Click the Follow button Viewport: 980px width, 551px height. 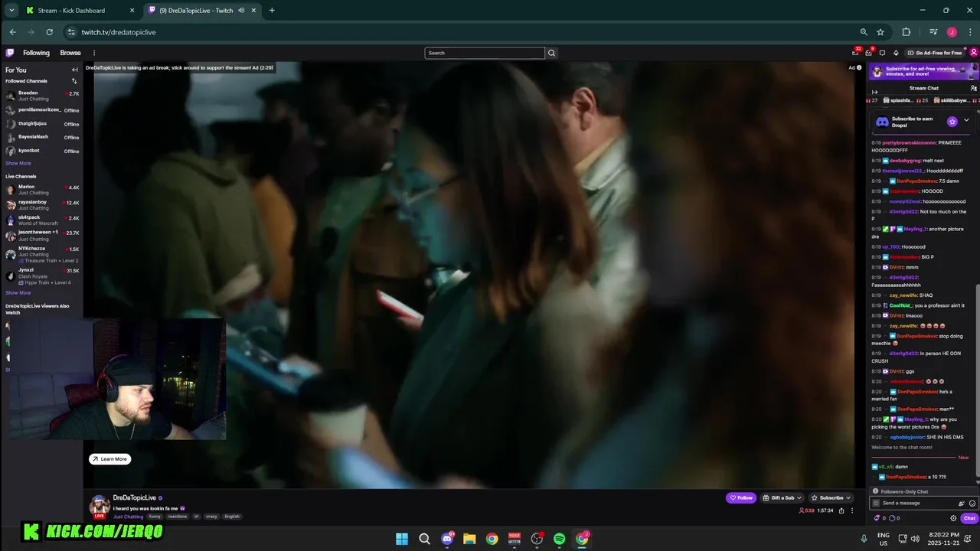click(x=740, y=497)
